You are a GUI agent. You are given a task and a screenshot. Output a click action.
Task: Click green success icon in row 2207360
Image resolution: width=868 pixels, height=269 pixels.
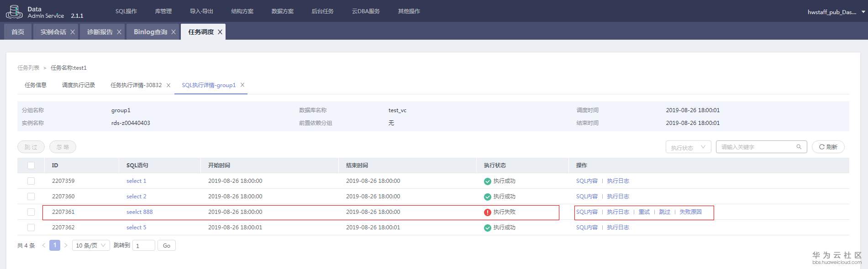point(488,197)
